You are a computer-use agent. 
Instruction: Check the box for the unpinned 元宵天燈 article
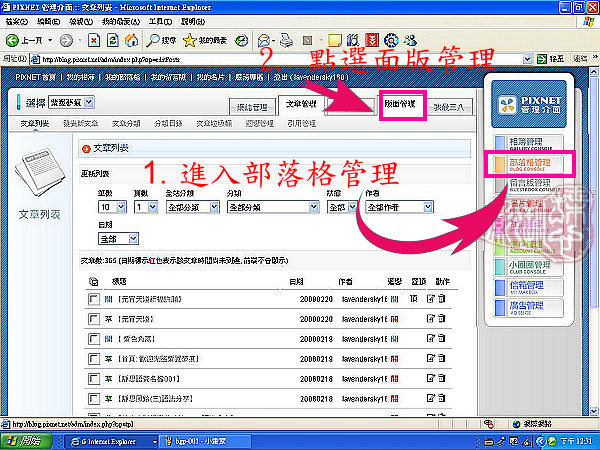93,319
